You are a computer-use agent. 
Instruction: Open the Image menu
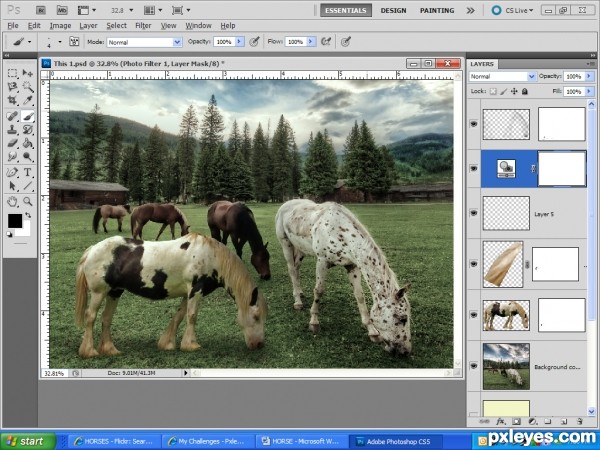click(x=60, y=26)
